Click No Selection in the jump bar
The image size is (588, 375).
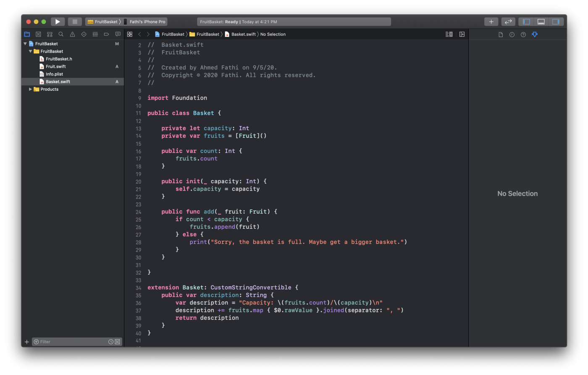tap(273, 34)
